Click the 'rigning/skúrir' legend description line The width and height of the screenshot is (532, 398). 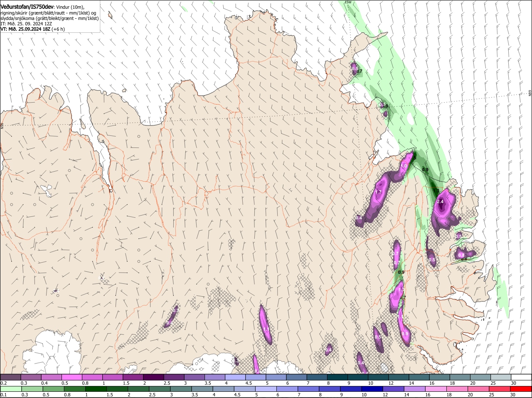coord(49,12)
